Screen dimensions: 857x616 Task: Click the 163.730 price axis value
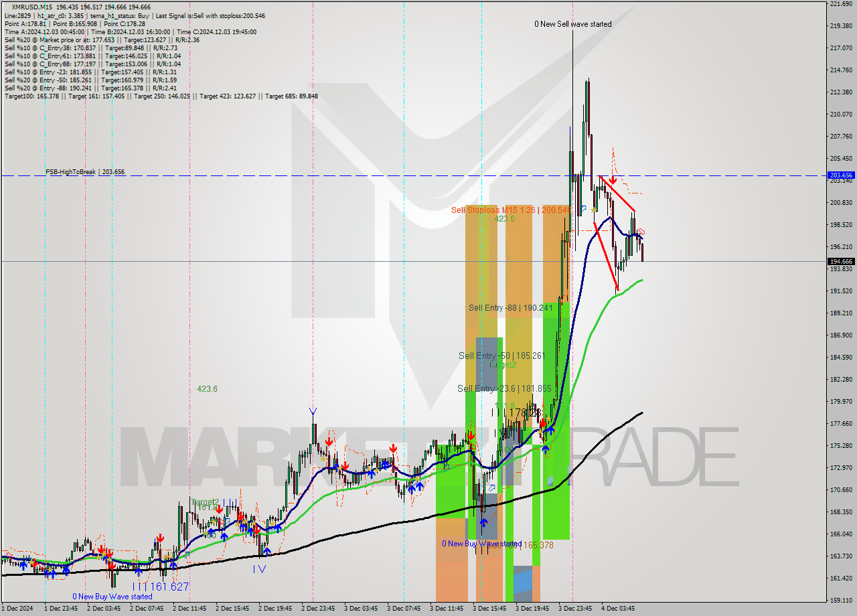point(841,556)
